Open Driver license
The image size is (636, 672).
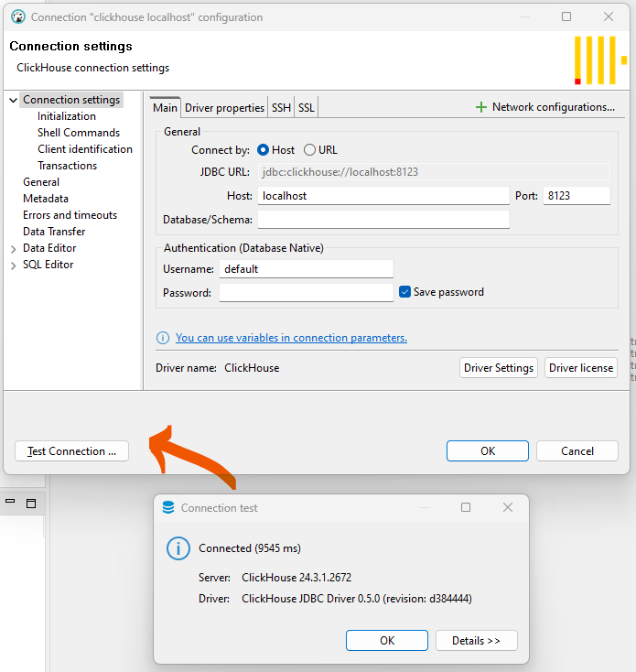click(x=581, y=368)
